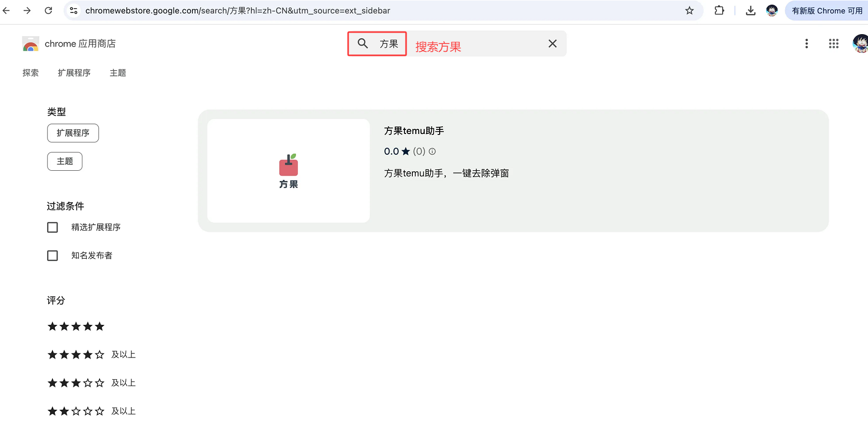Open the Chrome profile avatar in toolbar
The height and width of the screenshot is (432, 868).
coord(772,10)
